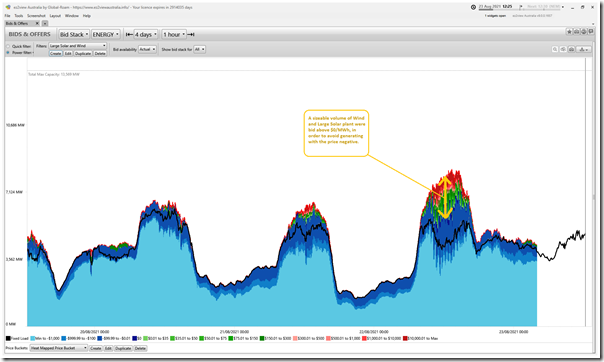Click the play arrow next to the time
604x362 pixels.
point(520,7)
